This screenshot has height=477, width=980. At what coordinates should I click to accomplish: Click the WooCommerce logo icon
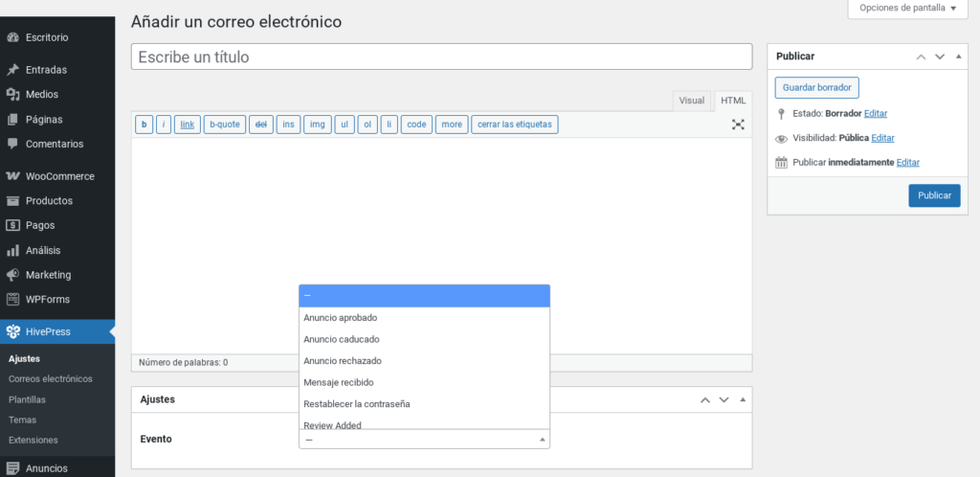click(x=12, y=176)
